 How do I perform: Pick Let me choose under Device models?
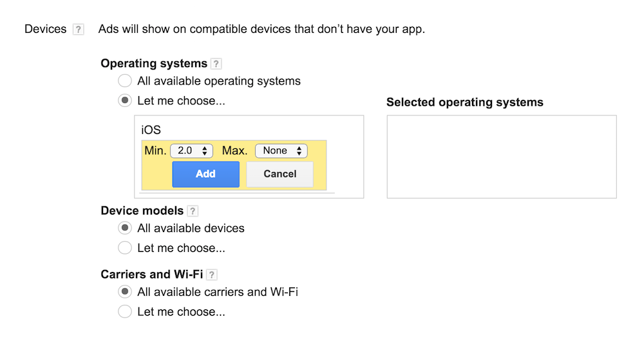pyautogui.click(x=125, y=247)
